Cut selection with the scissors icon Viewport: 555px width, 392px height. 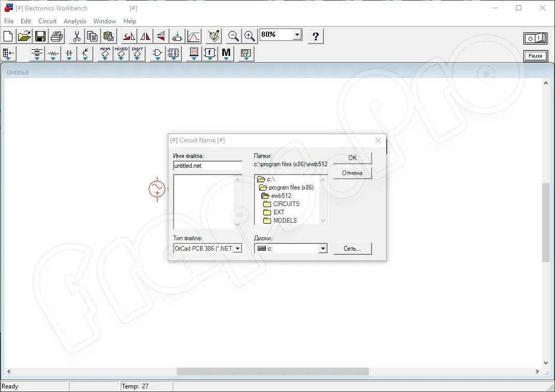(x=77, y=36)
